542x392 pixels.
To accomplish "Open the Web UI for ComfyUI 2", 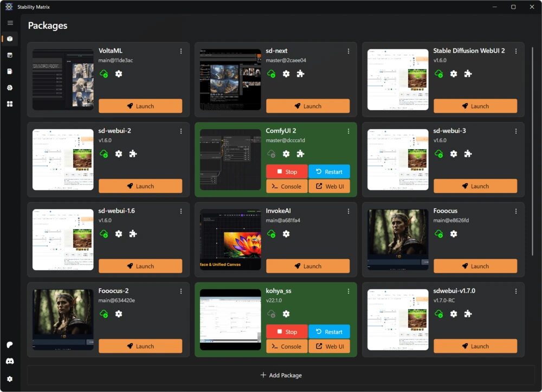I will (329, 187).
